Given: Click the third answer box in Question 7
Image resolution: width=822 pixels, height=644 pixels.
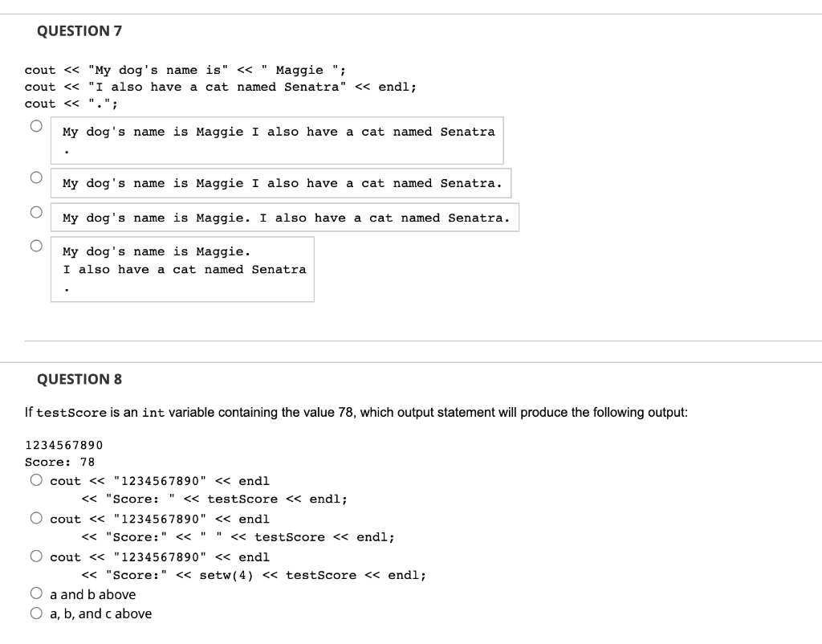Looking at the screenshot, I should (285, 217).
